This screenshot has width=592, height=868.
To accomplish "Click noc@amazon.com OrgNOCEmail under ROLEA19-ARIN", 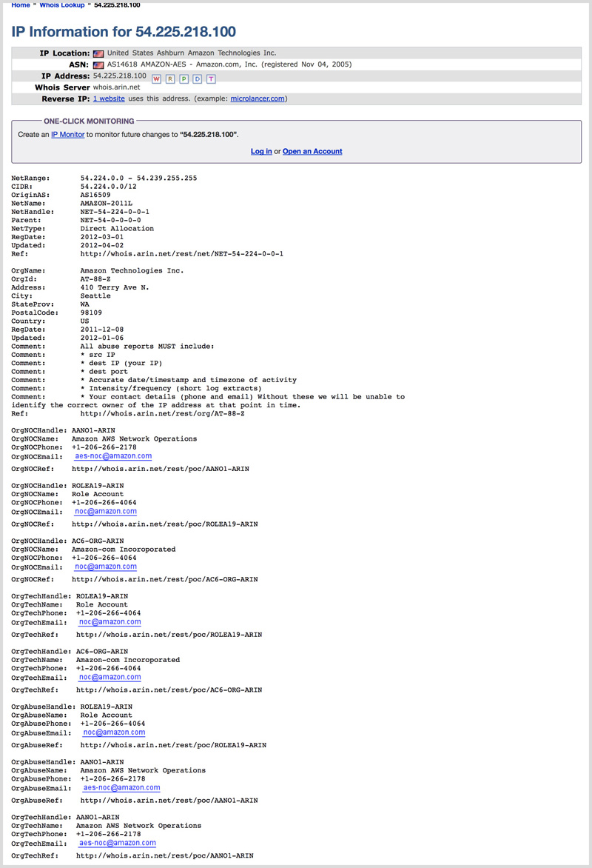I will click(x=106, y=512).
